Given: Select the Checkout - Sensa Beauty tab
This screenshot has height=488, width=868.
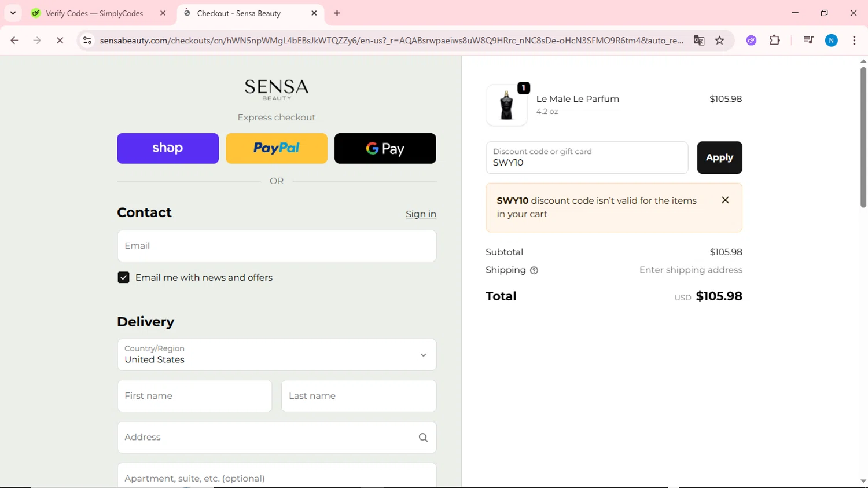Looking at the screenshot, I should [238, 13].
